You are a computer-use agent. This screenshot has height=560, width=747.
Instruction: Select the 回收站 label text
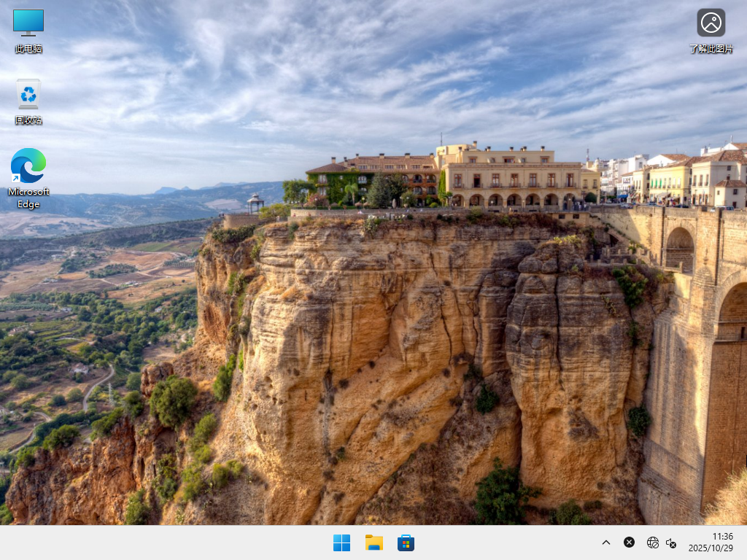coord(28,120)
